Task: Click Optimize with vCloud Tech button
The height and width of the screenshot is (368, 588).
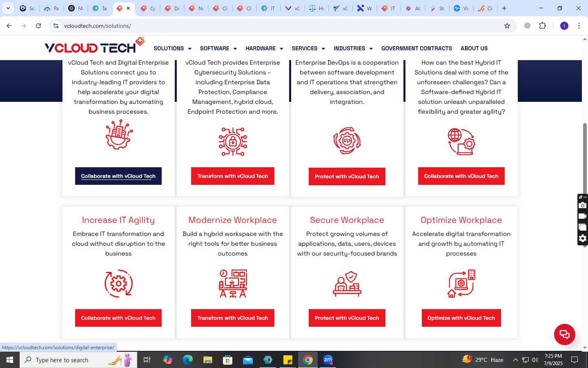Action: click(x=461, y=318)
